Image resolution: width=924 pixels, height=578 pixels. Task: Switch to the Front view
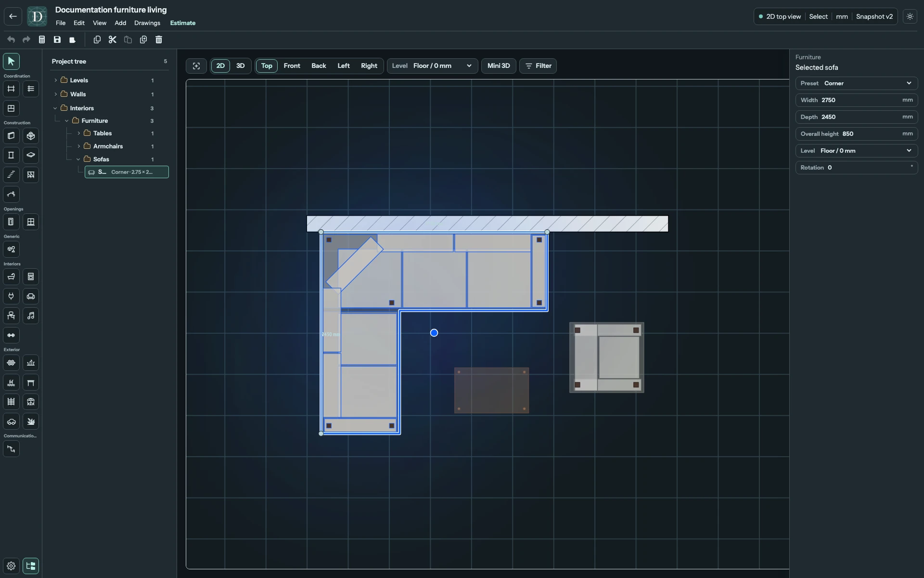[292, 66]
